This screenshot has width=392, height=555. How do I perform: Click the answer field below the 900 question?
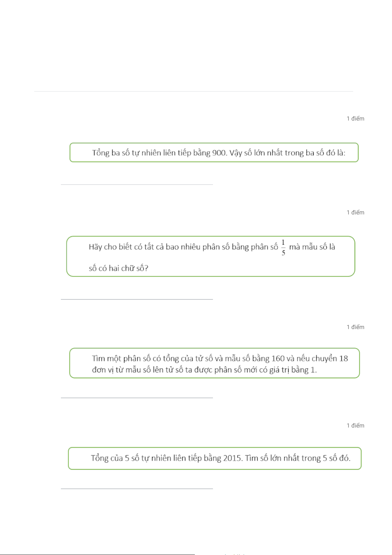point(137,180)
